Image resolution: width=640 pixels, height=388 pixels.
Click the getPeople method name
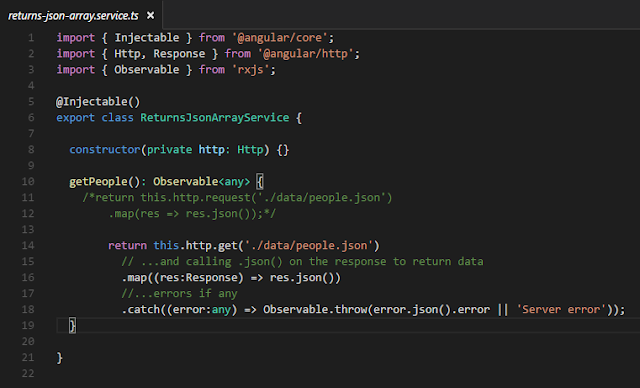(x=98, y=182)
